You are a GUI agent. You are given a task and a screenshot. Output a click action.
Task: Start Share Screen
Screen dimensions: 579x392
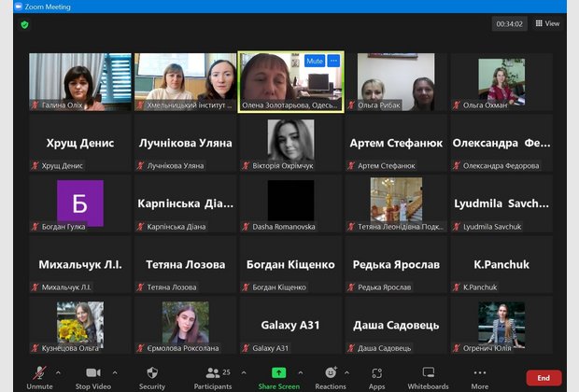(279, 378)
